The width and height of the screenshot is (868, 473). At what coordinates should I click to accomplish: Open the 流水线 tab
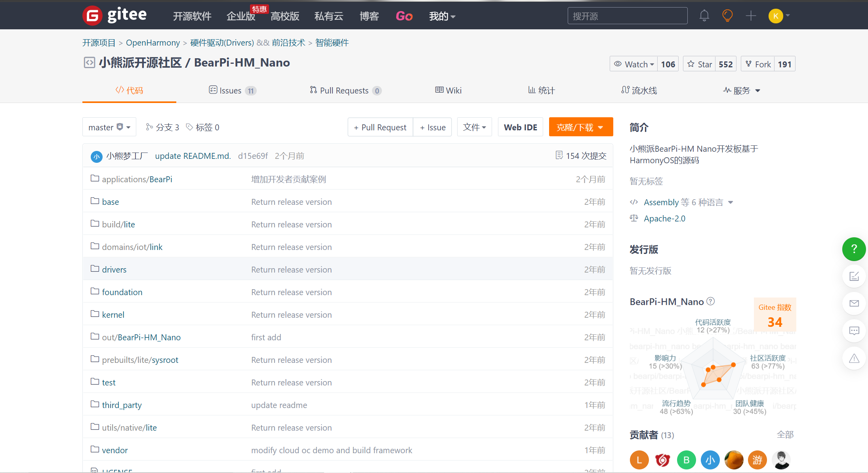(639, 90)
